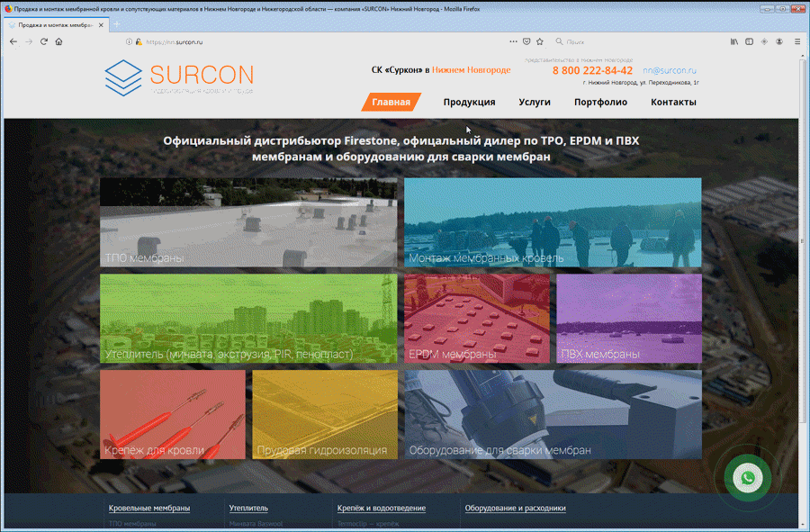Click the diamond-shaped extension icon
The width and height of the screenshot is (810, 532).
pos(764,41)
